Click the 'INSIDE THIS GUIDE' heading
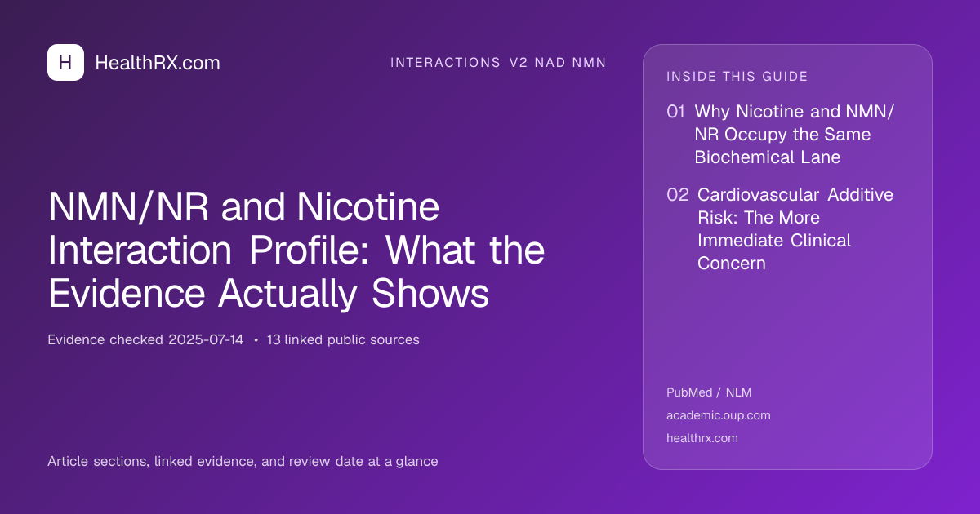 (x=737, y=77)
